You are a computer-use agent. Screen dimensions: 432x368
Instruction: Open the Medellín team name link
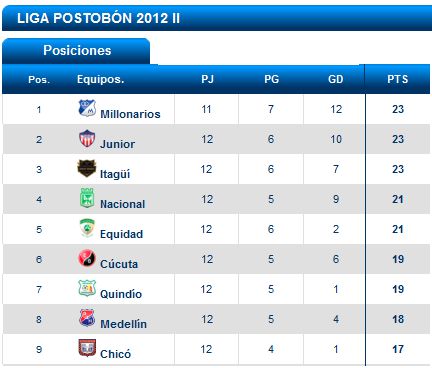(123, 324)
